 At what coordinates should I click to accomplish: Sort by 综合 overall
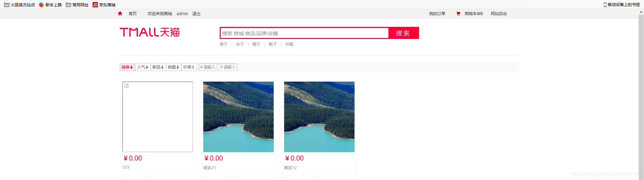pos(127,67)
